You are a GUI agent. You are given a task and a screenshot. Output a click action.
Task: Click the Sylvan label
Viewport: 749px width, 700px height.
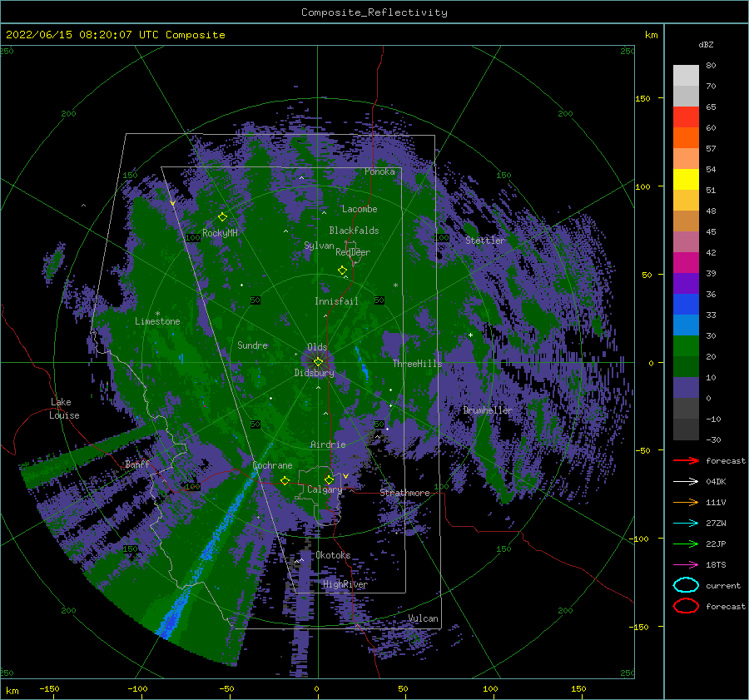[x=319, y=246]
